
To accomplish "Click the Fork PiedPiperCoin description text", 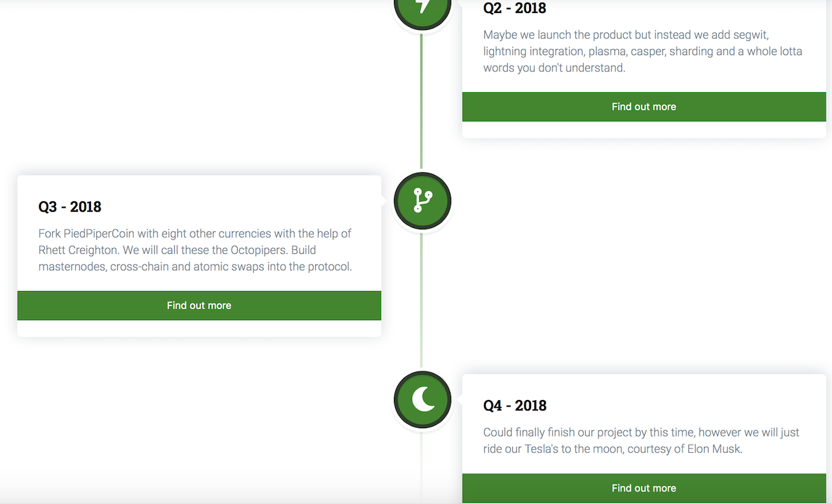I will click(195, 250).
